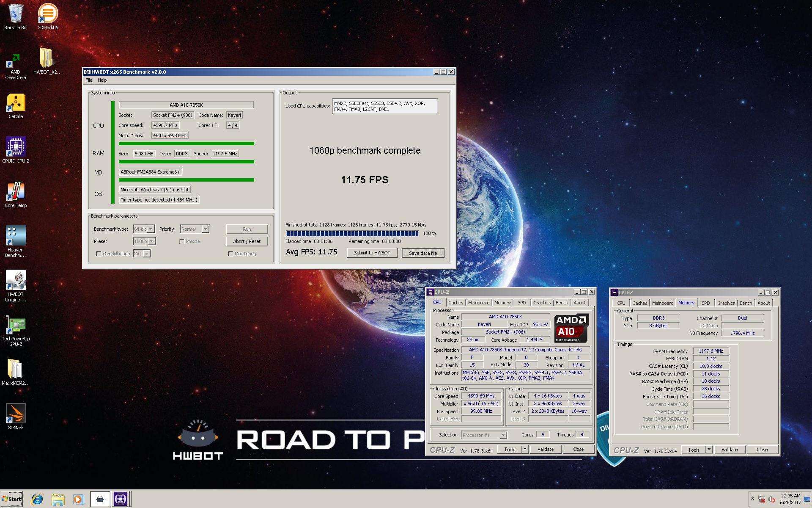Screen dimensions: 812x508
Task: Click Validate in right CPU-Z window
Action: click(x=730, y=450)
